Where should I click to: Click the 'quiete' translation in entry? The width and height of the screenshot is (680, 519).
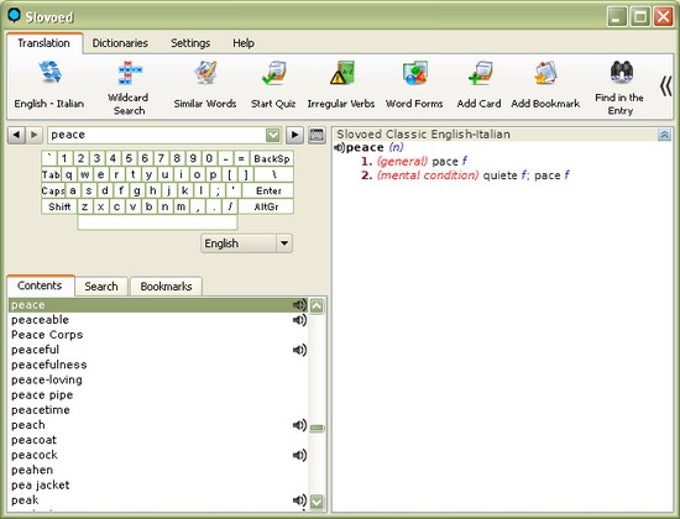(x=500, y=176)
